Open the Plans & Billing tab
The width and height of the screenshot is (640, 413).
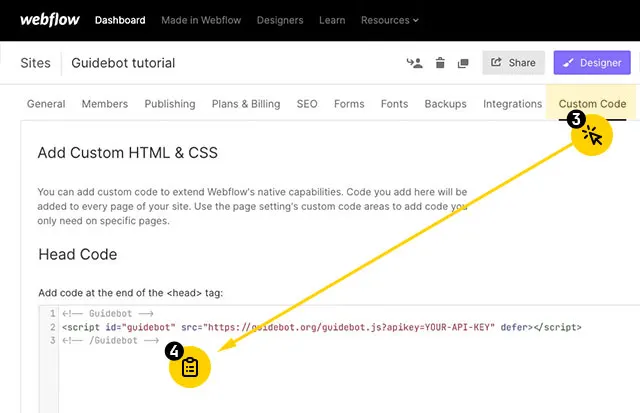click(246, 104)
